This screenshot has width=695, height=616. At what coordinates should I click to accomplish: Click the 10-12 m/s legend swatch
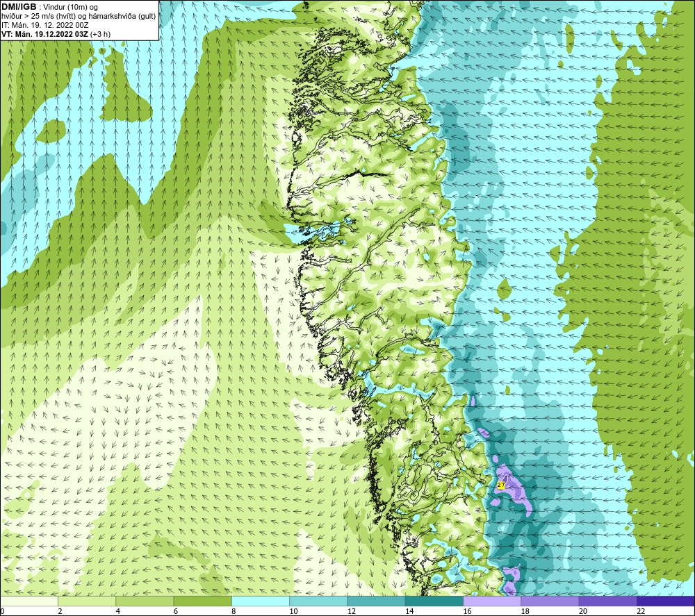click(x=318, y=601)
